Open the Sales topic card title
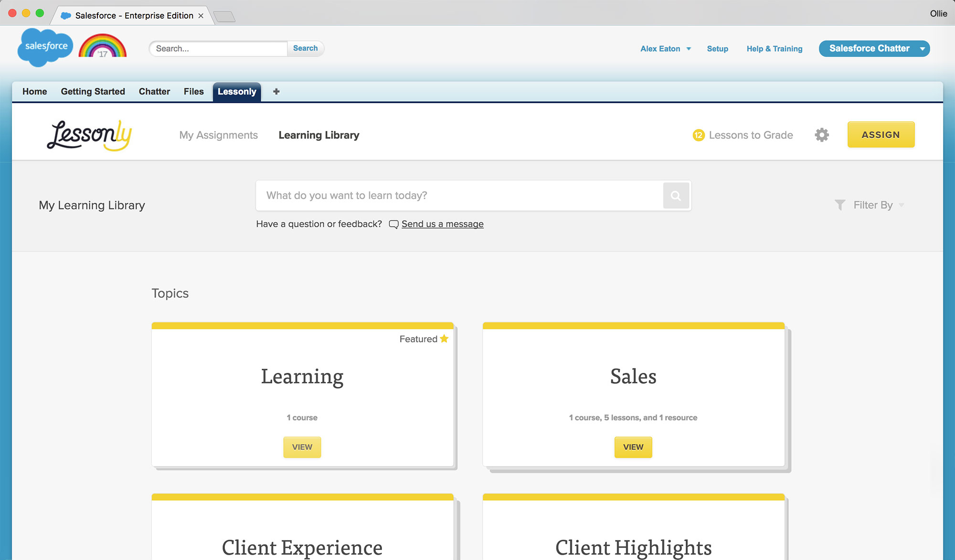955x560 pixels. tap(633, 376)
